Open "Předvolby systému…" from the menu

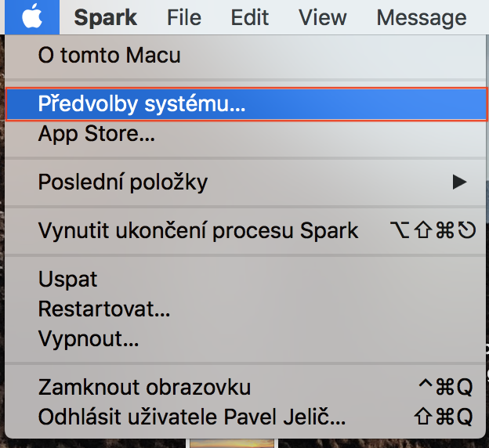(142, 104)
